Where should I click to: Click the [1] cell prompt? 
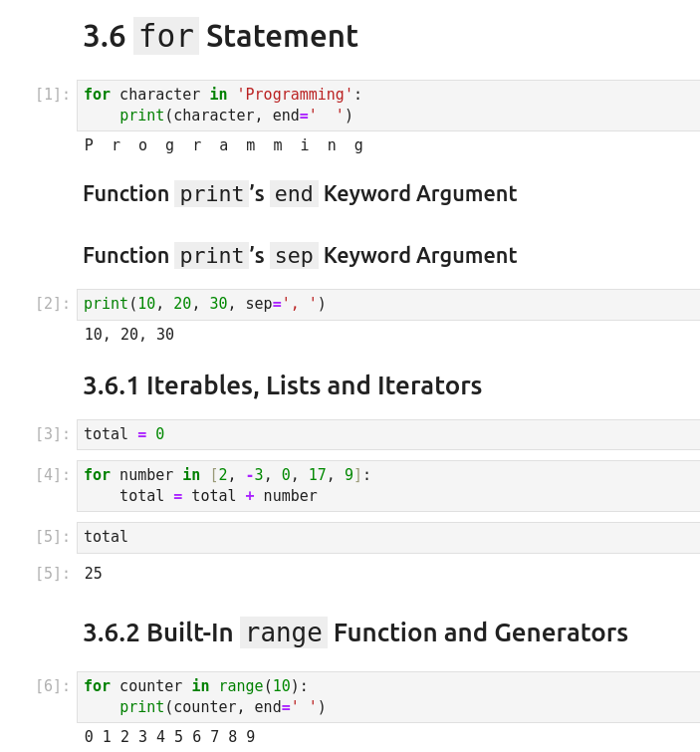click(53, 95)
